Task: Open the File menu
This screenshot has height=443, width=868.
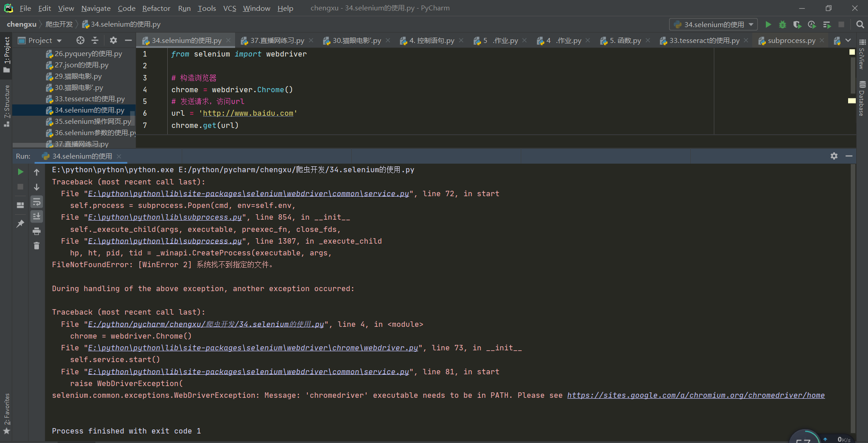Action: pos(25,8)
